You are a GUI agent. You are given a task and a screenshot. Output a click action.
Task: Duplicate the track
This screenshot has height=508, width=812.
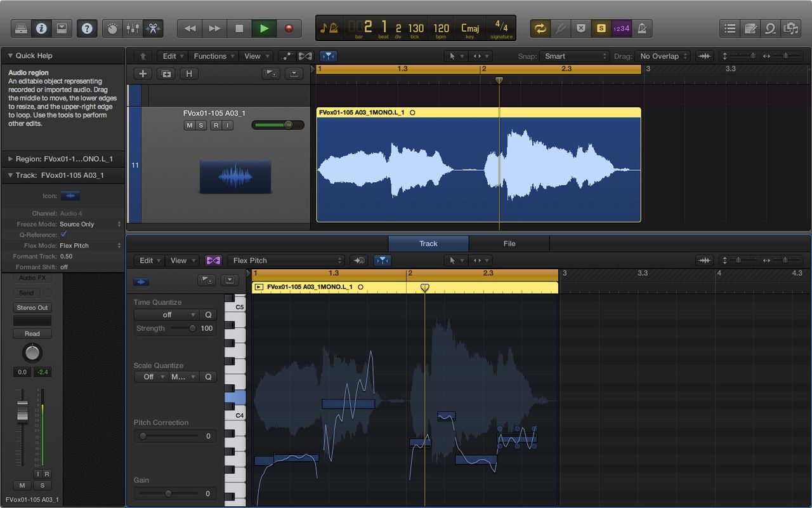click(x=166, y=74)
